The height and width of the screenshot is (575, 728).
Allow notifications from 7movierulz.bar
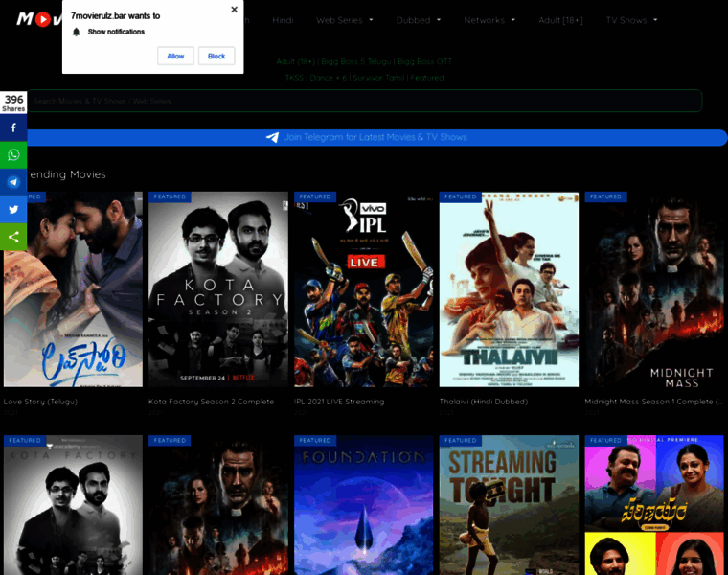click(x=175, y=56)
